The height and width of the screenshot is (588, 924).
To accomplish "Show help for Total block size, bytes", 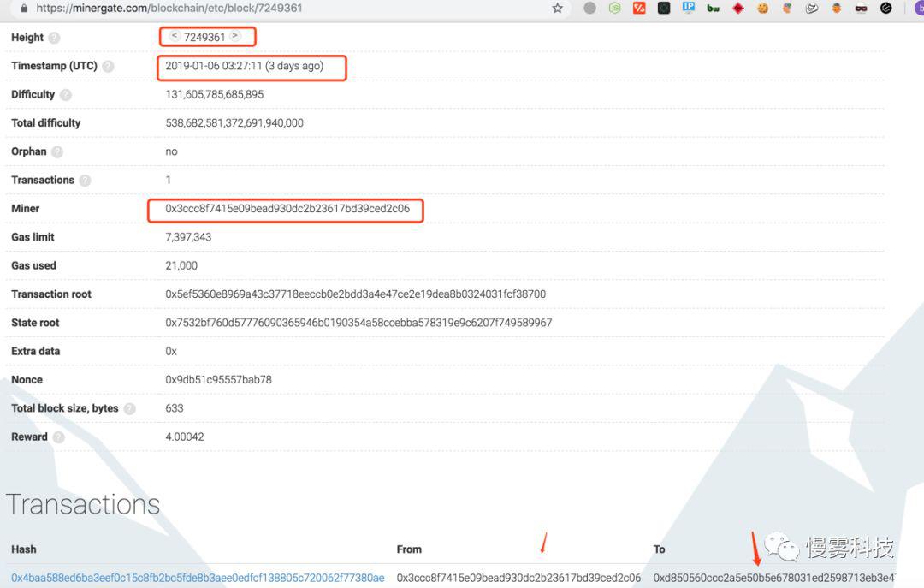I will pos(130,409).
